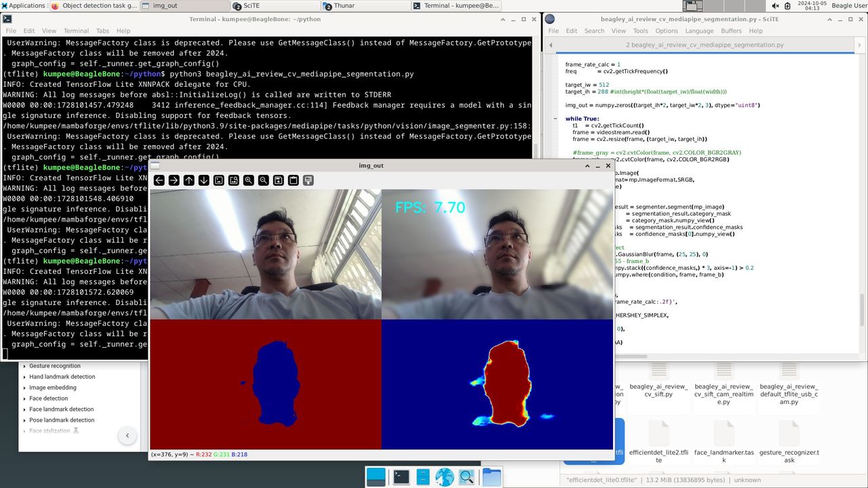Image resolution: width=868 pixels, height=488 pixels.
Task: Open the Tabs menu in terminal window
Action: [102, 30]
